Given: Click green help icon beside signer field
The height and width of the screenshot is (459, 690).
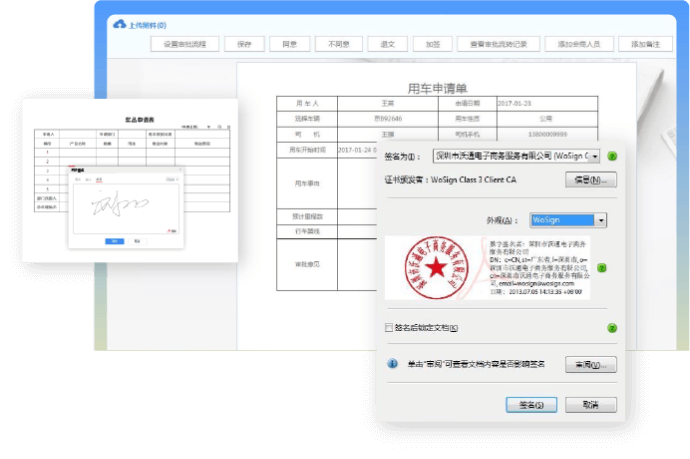Looking at the screenshot, I should (x=611, y=156).
